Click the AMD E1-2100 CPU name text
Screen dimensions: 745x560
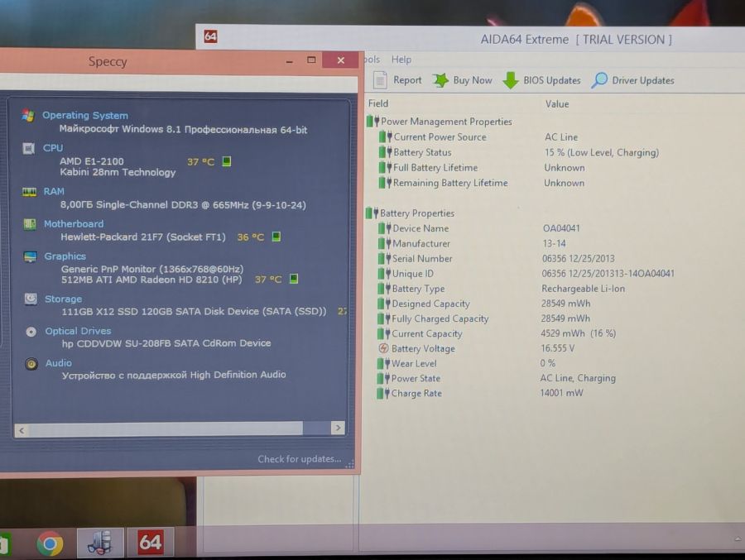point(92,161)
